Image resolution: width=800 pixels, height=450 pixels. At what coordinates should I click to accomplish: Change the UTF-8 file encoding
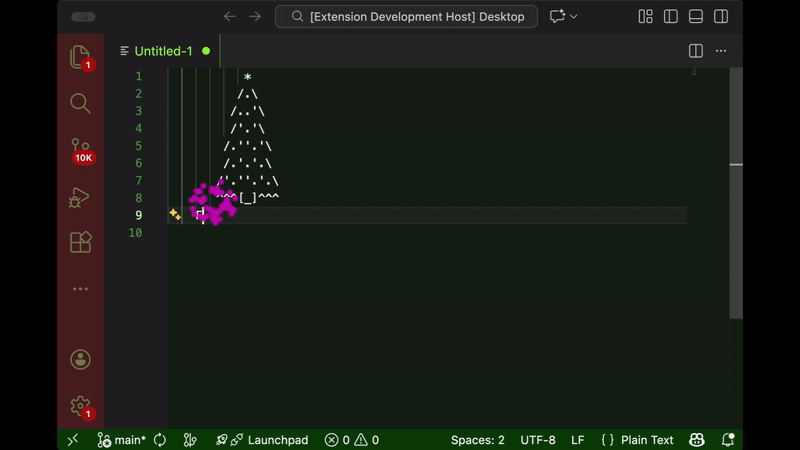point(538,440)
